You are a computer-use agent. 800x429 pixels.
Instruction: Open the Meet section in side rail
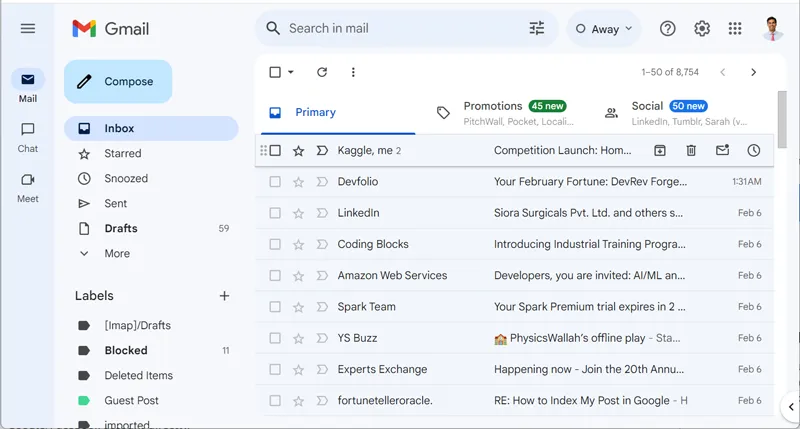coord(28,187)
